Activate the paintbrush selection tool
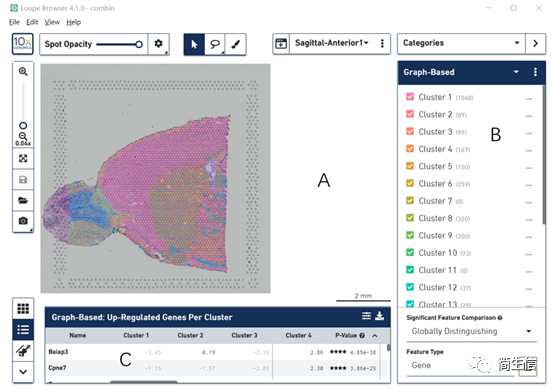554x389 pixels. [236, 44]
